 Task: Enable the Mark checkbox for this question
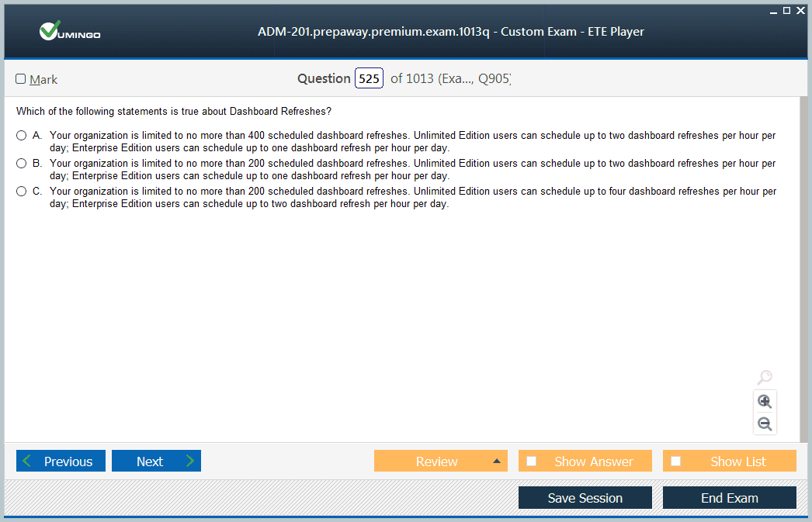pos(21,79)
